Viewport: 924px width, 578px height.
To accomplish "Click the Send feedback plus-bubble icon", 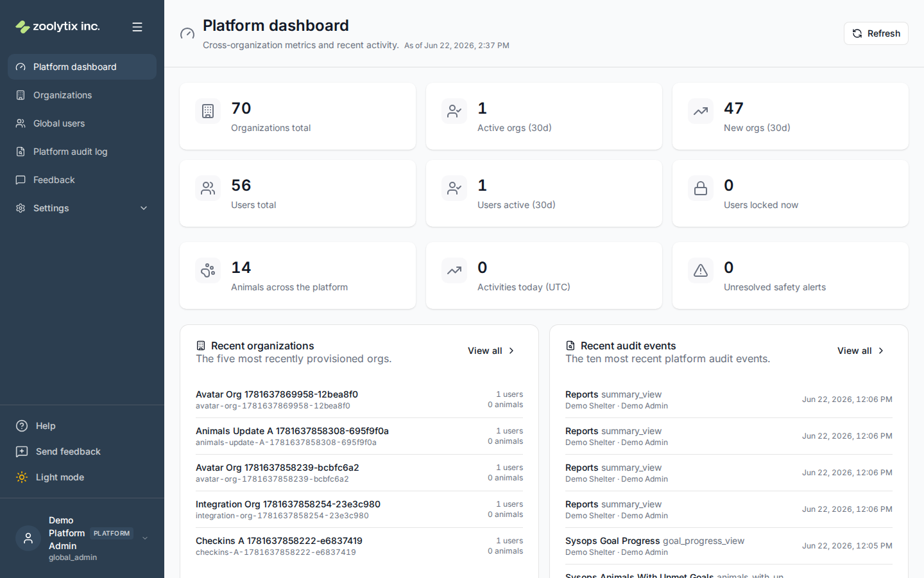I will [22, 451].
